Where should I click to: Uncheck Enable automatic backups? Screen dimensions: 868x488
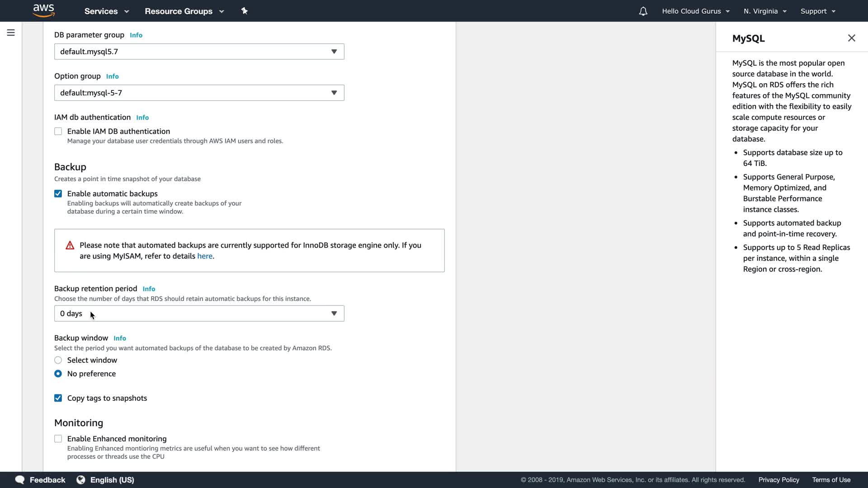58,194
